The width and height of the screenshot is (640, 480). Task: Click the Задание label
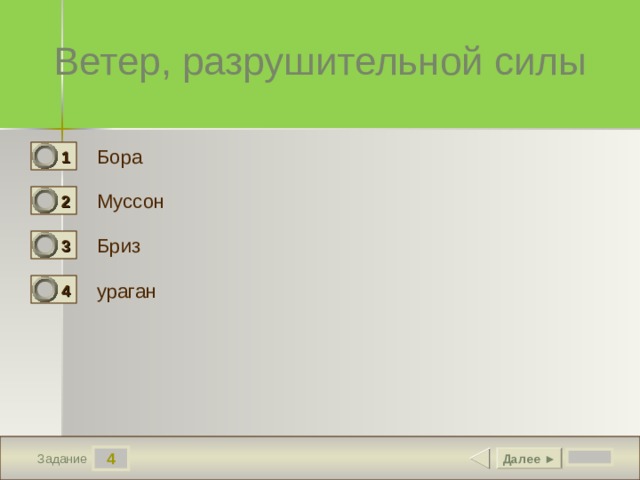pyautogui.click(x=62, y=459)
